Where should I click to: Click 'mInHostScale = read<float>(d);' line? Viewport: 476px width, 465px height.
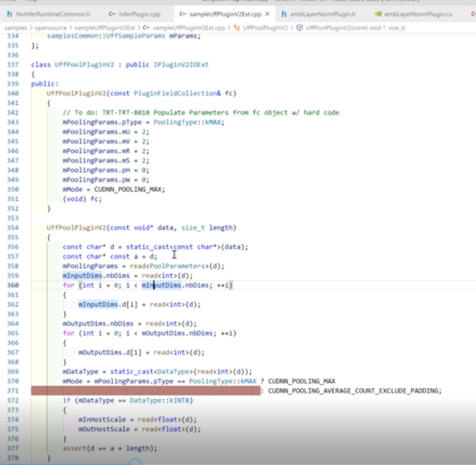[137, 420]
